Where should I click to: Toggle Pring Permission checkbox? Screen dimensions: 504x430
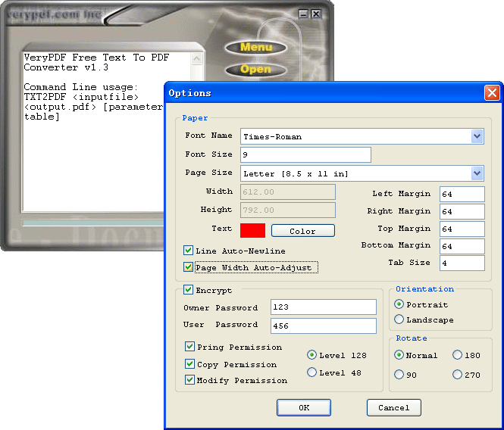click(x=189, y=347)
